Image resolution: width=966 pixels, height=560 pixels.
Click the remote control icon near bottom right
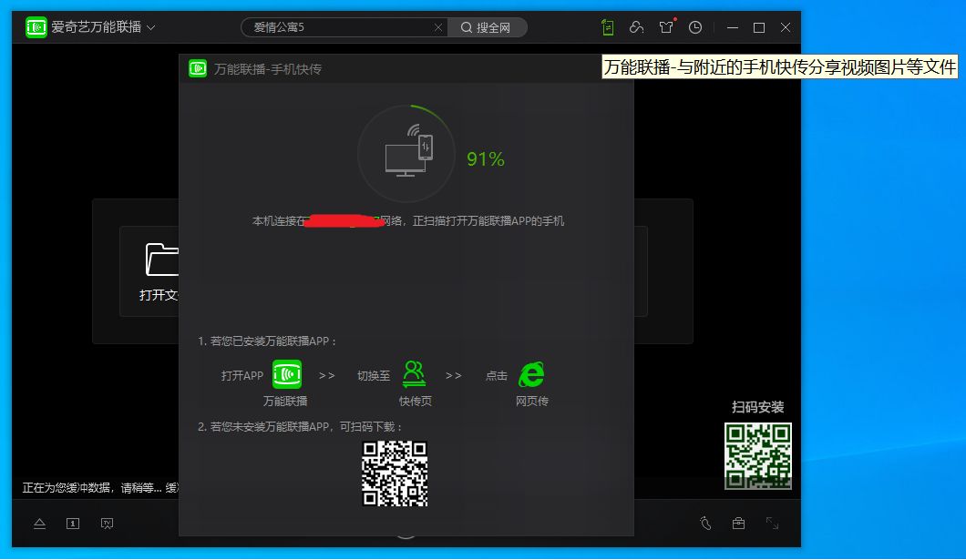click(707, 524)
